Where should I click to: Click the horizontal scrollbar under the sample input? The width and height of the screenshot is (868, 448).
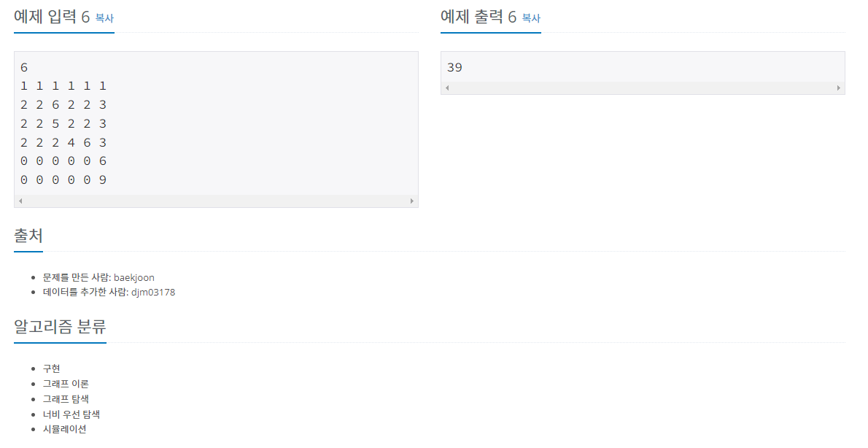click(217, 200)
